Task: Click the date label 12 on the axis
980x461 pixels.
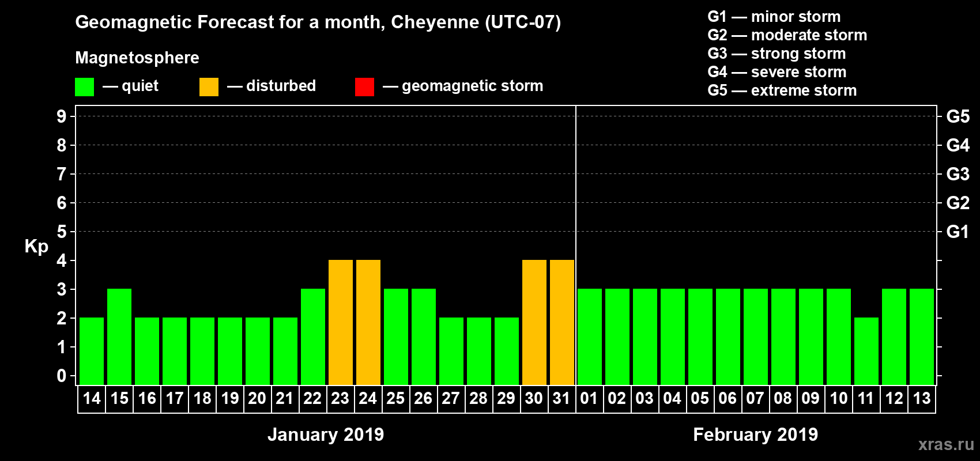Action: 894,399
